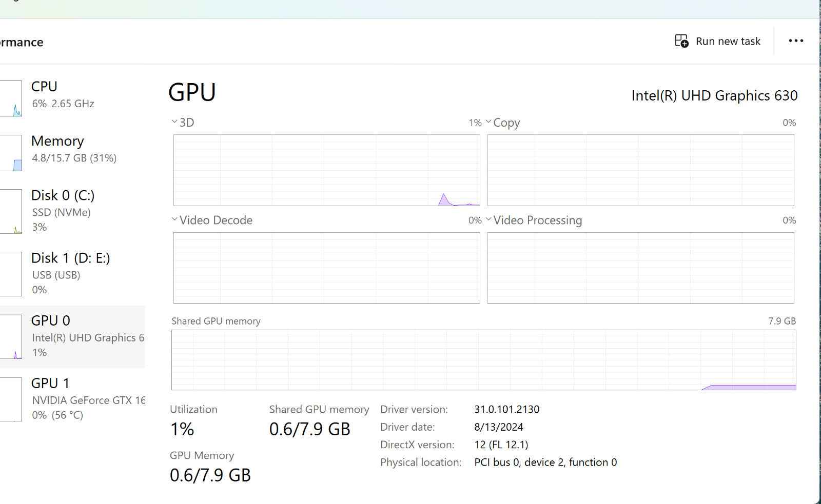821x504 pixels.
Task: Open the three-dots more options menu
Action: (x=796, y=41)
